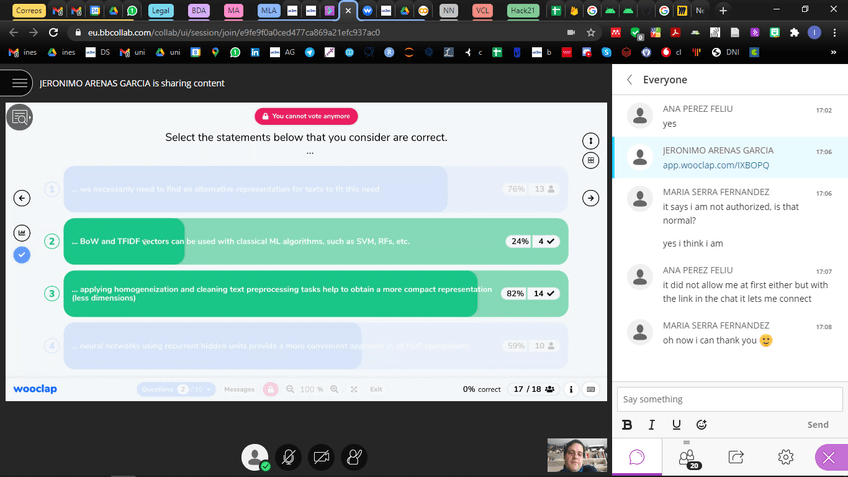
Task: Go back in browser history
Action: pyautogui.click(x=14, y=32)
